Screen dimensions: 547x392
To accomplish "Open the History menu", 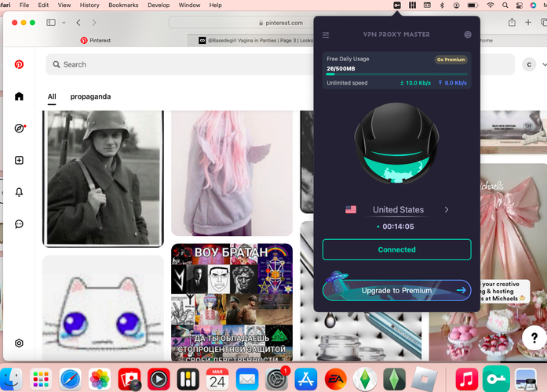I will [x=89, y=5].
